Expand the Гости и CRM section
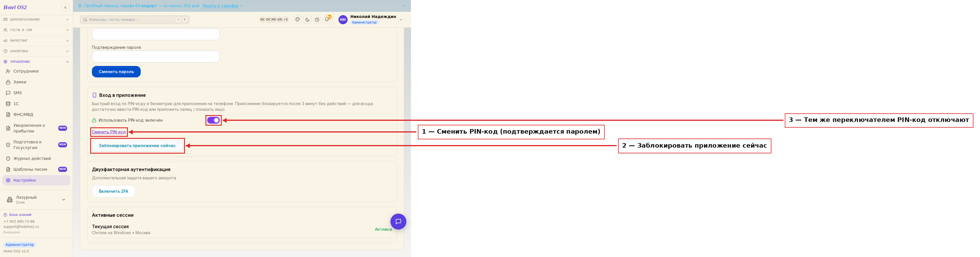980x257 pixels. [36, 30]
